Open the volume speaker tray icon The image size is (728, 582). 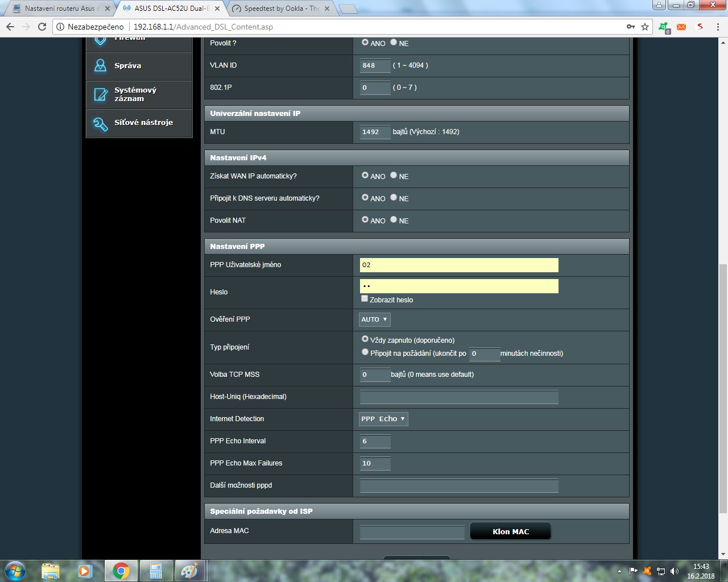click(675, 571)
